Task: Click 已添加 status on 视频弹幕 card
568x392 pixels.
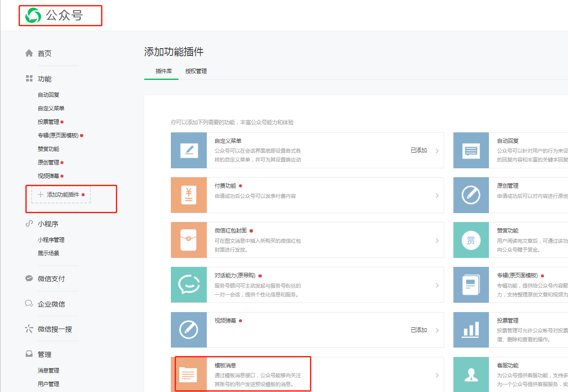Action: click(x=419, y=330)
